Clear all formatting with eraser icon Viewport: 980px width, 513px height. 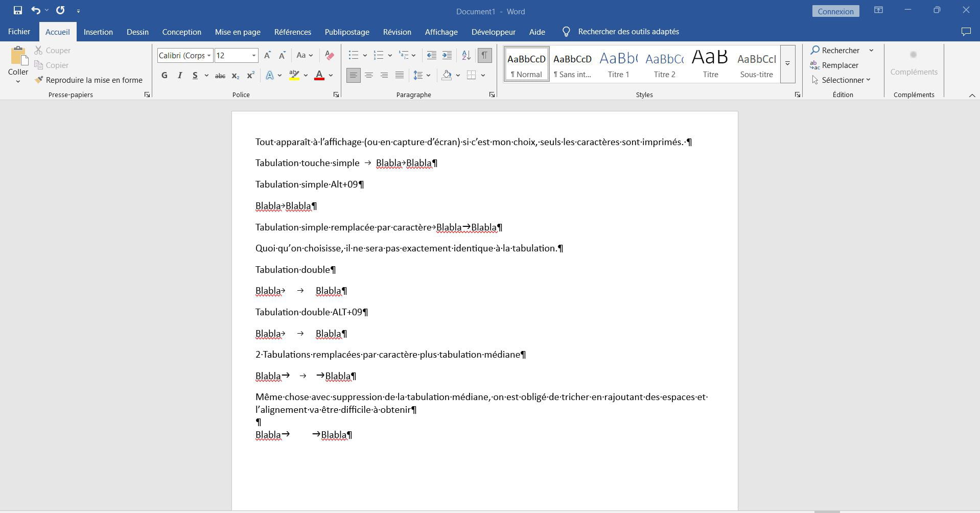pos(330,55)
